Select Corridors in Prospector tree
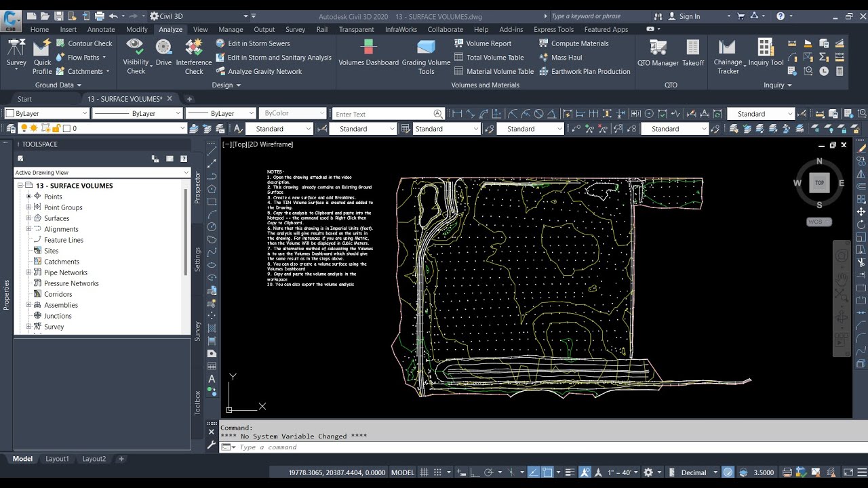Image resolution: width=868 pixels, height=488 pixels. point(58,294)
